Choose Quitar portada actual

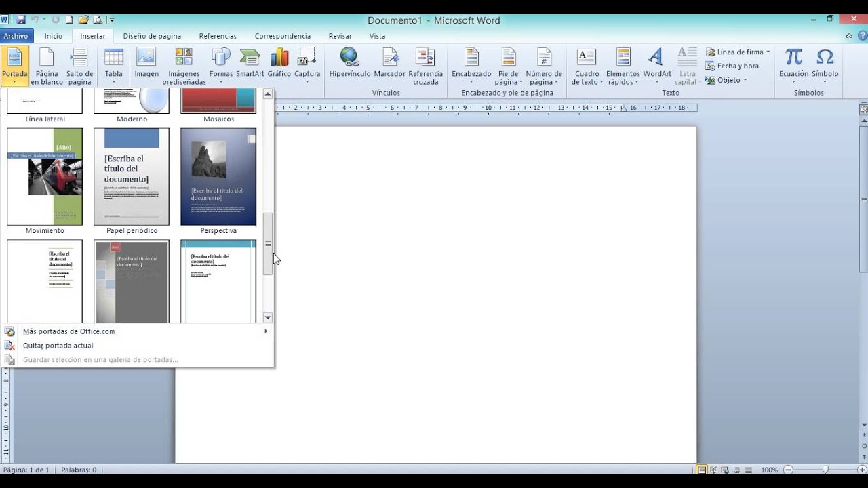(x=138, y=346)
